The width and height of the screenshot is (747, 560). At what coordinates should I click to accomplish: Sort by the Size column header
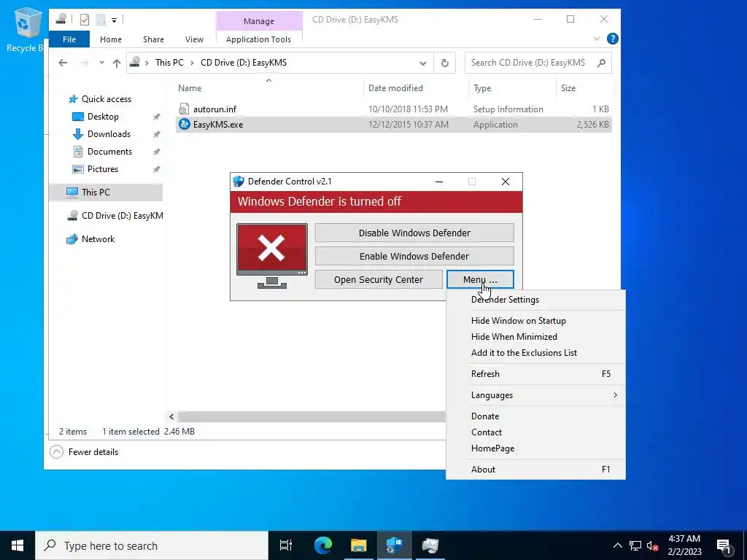tap(584, 87)
